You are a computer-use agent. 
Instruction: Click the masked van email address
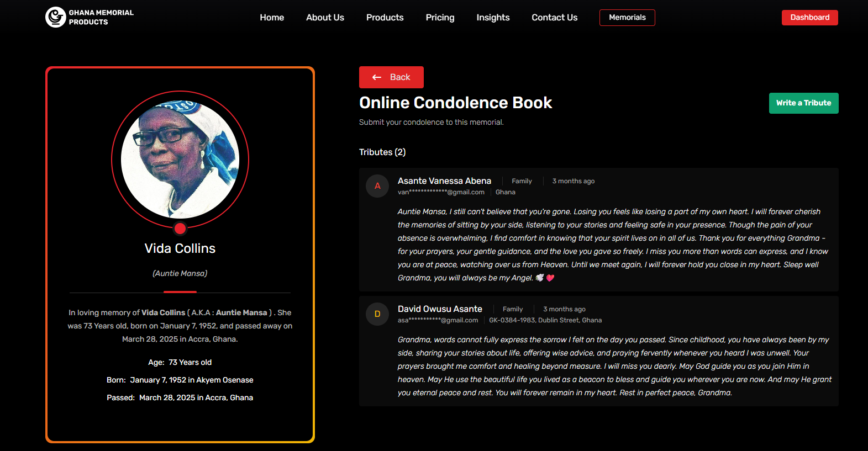click(x=441, y=192)
